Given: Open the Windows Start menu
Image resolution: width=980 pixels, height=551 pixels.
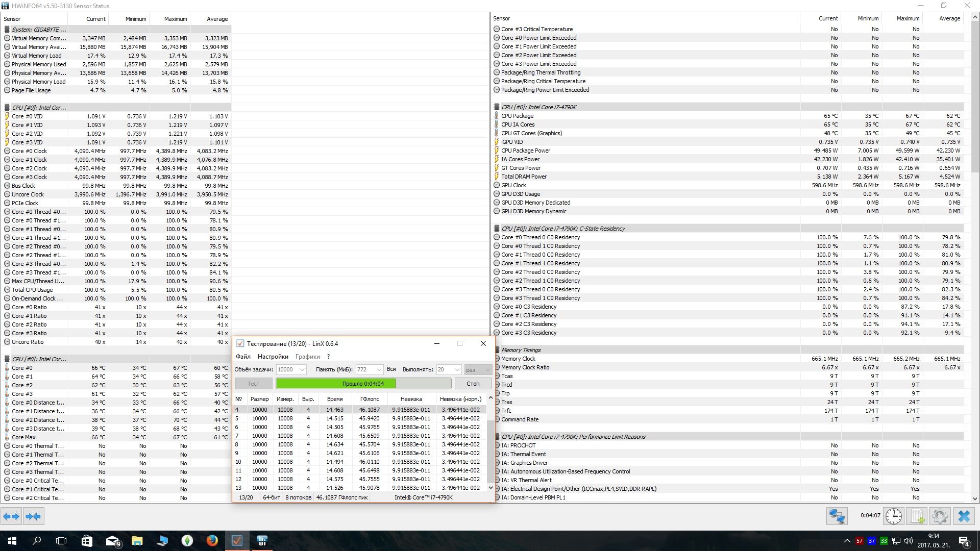Looking at the screenshot, I should [12, 541].
